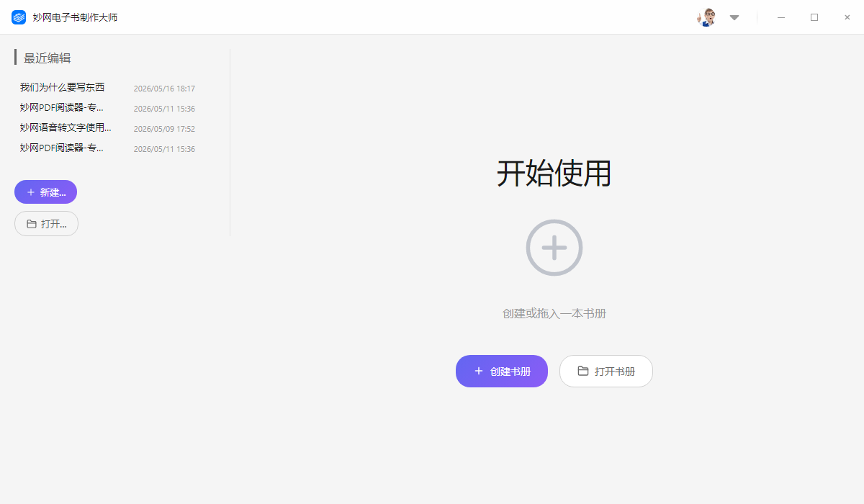Click the 创建书册 button
This screenshot has width=864, height=504.
coord(502,372)
